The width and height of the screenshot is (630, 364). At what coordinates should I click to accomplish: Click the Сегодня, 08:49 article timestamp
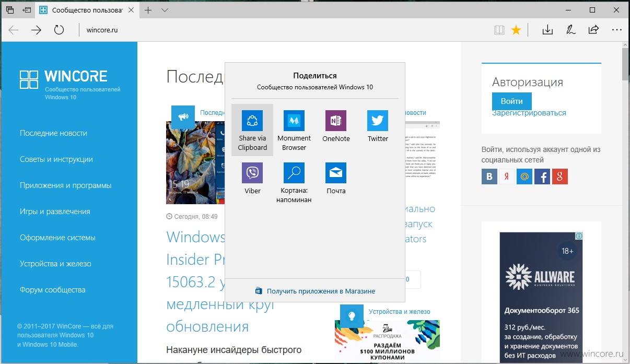coord(192,216)
